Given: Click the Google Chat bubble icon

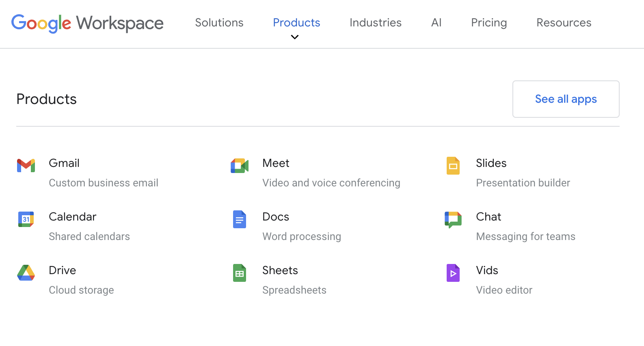Looking at the screenshot, I should coord(453,220).
